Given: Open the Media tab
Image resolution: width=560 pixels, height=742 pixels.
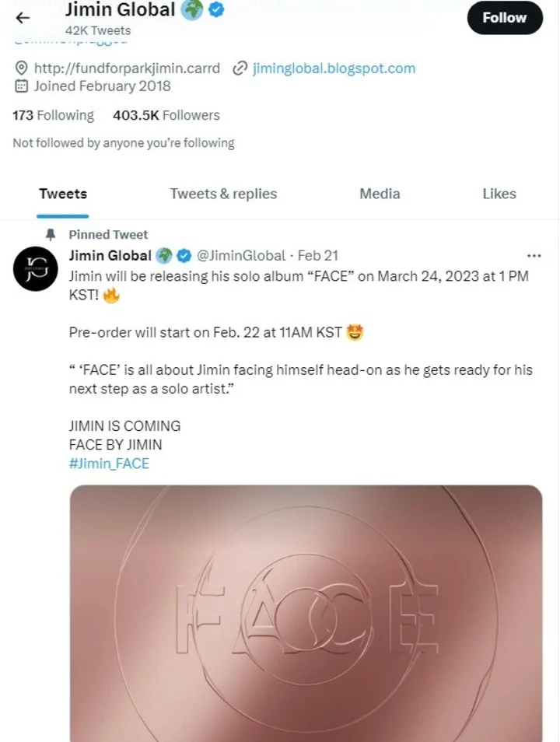Looking at the screenshot, I should tap(380, 194).
